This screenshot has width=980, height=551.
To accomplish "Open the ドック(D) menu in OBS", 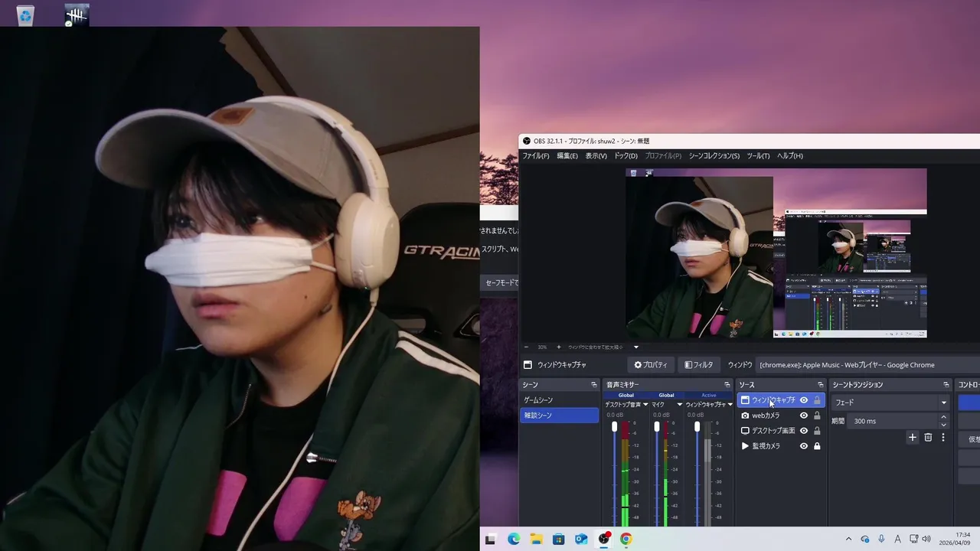I will pos(626,156).
